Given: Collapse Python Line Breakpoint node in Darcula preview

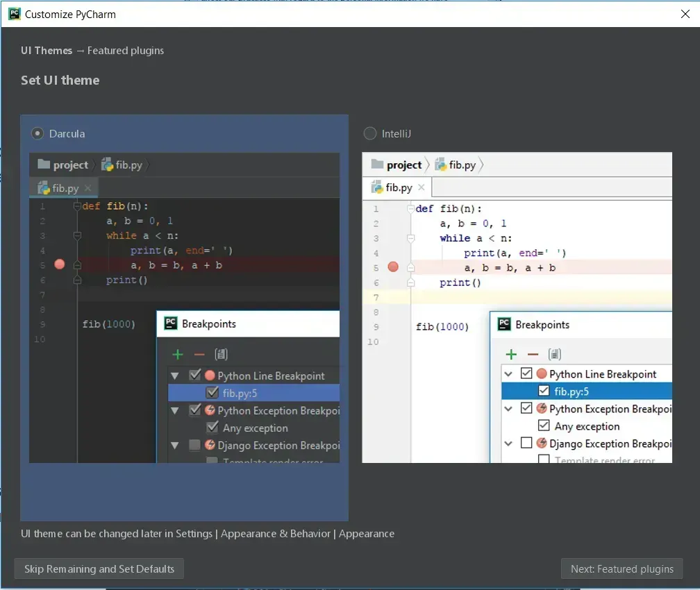Looking at the screenshot, I should (175, 376).
